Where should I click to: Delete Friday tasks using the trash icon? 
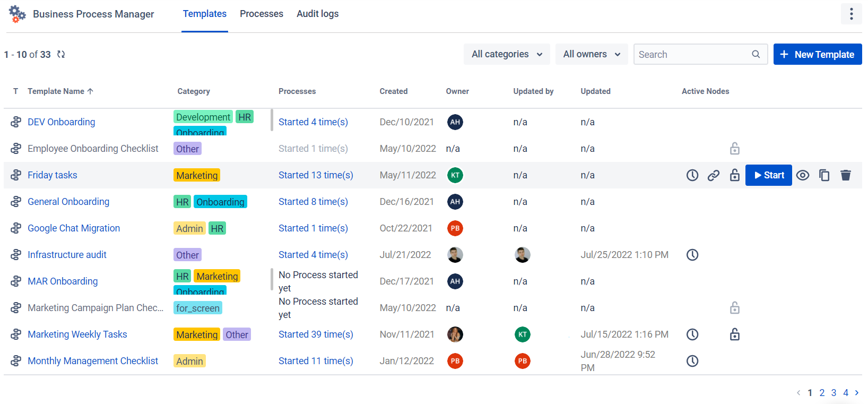[x=846, y=175]
